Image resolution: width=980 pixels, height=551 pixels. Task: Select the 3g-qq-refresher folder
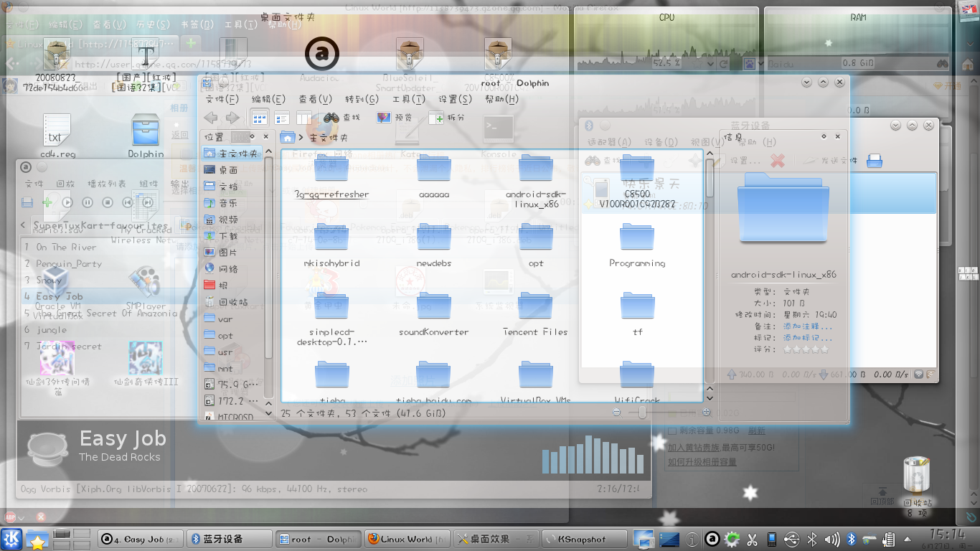[331, 177]
